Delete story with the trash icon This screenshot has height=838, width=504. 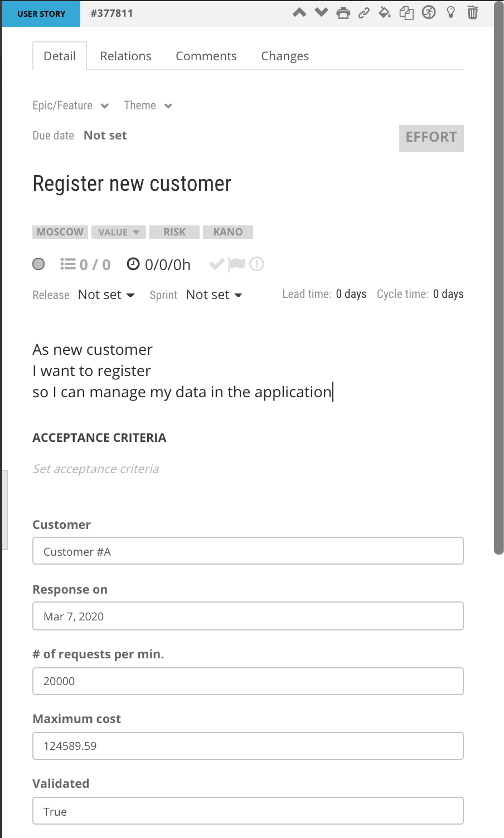pyautogui.click(x=473, y=12)
